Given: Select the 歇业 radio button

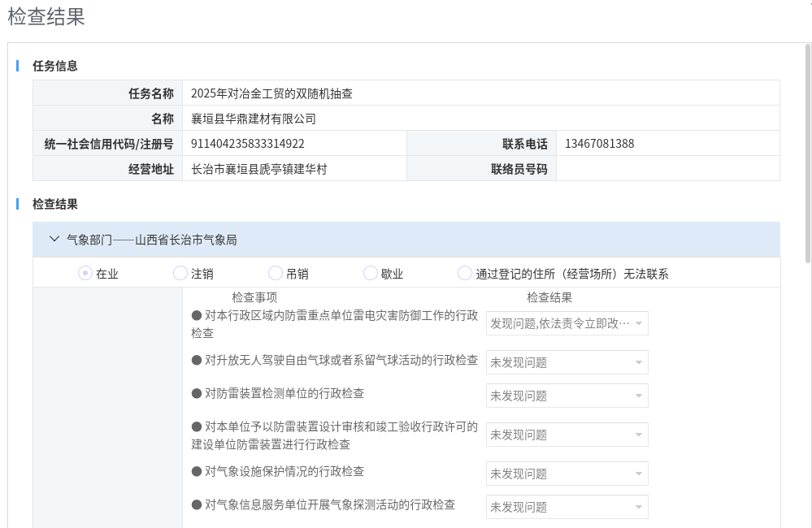Looking at the screenshot, I should 371,274.
